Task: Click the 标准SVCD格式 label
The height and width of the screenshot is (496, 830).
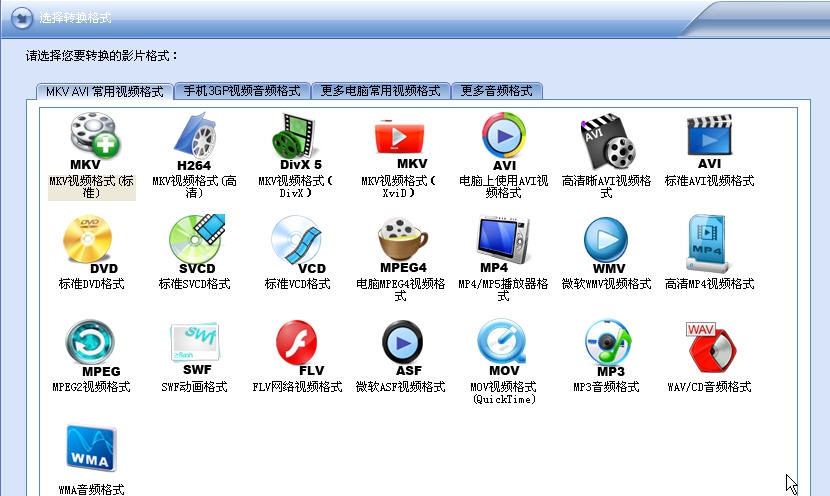Action: tap(194, 284)
